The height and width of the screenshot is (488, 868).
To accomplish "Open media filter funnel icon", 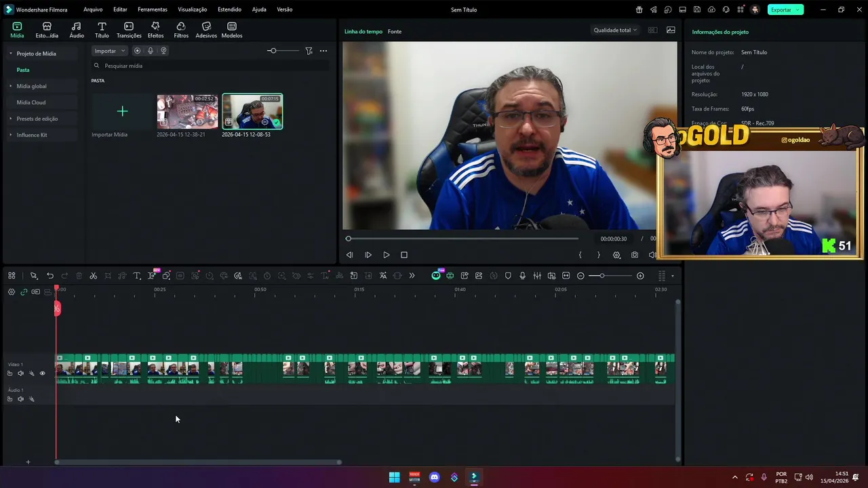I will (x=309, y=51).
